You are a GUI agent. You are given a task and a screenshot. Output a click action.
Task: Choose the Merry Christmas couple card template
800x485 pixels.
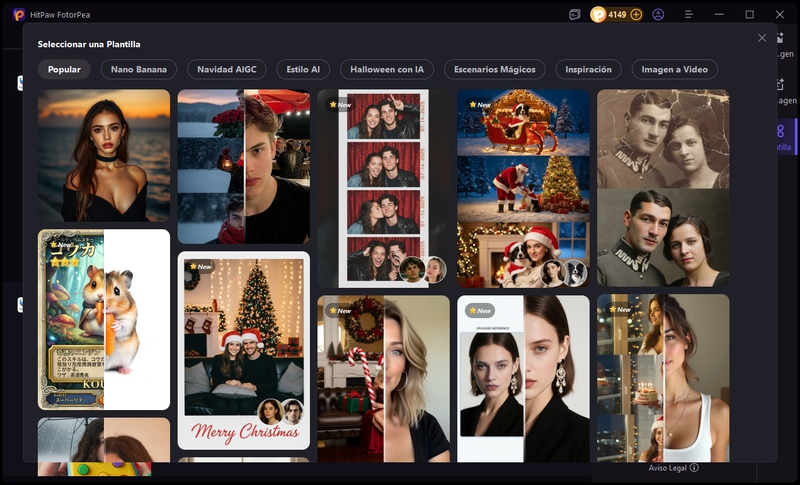244,350
